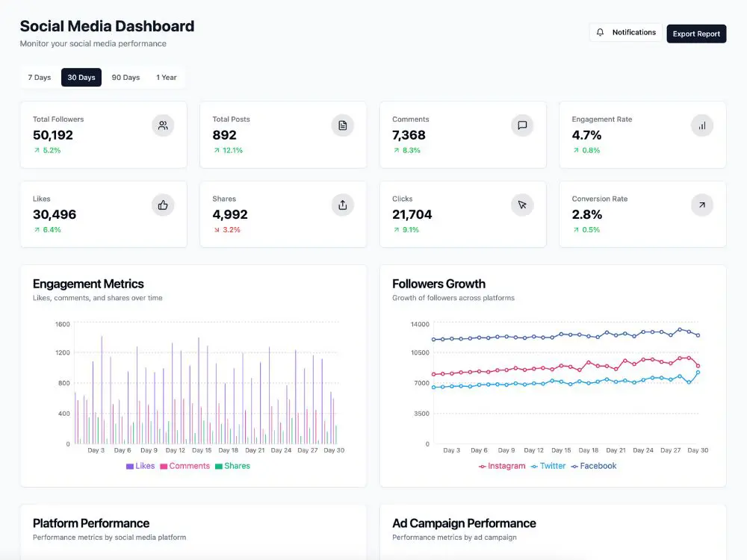This screenshot has height=560, width=747.
Task: Click the Likes value 30,496
Action: click(x=55, y=215)
